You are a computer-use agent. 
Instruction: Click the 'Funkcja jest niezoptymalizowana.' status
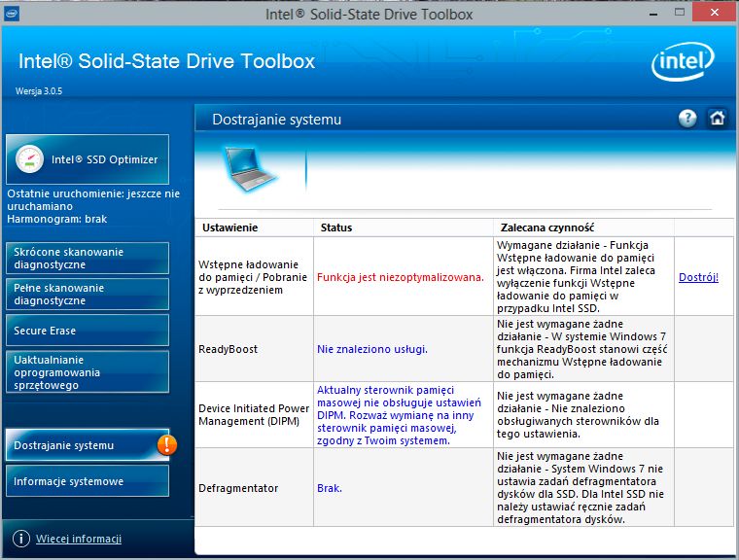tap(401, 277)
